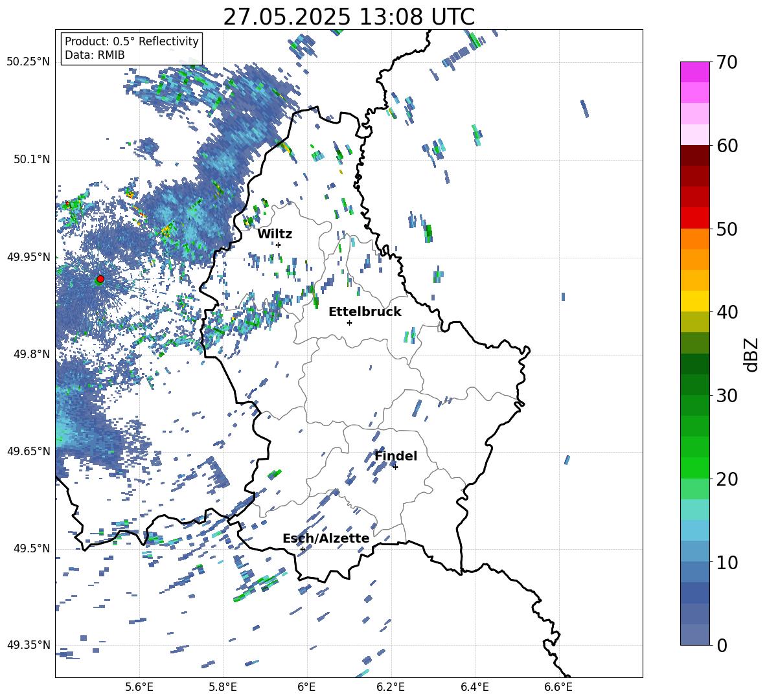The height and width of the screenshot is (700, 767).
Task: Click the Findel city label
Action: pyautogui.click(x=396, y=456)
